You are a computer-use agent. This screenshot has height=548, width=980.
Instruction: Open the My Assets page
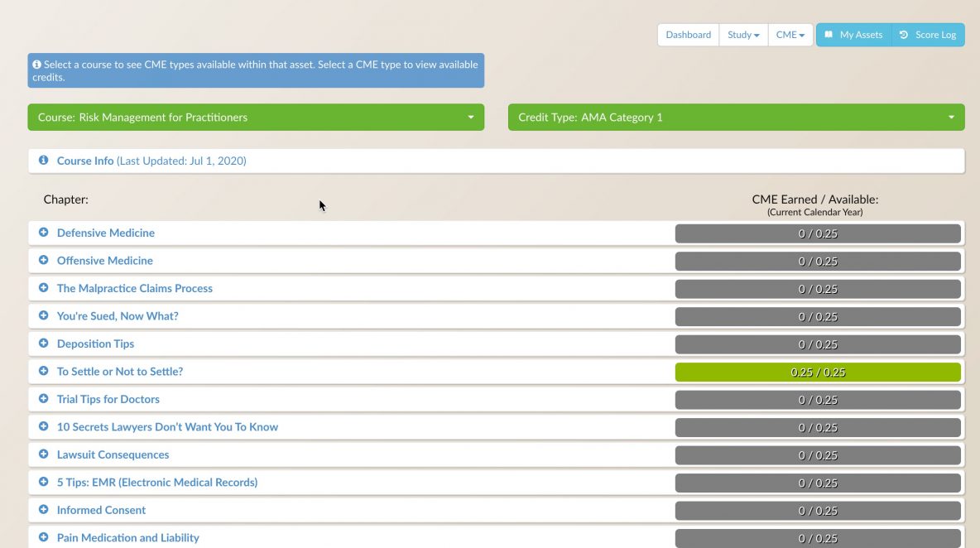pos(853,35)
